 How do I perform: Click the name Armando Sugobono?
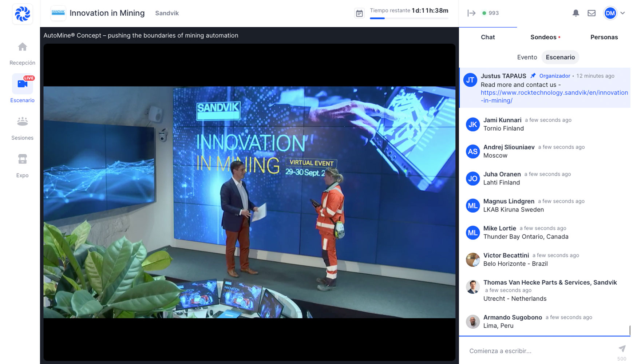(x=513, y=317)
